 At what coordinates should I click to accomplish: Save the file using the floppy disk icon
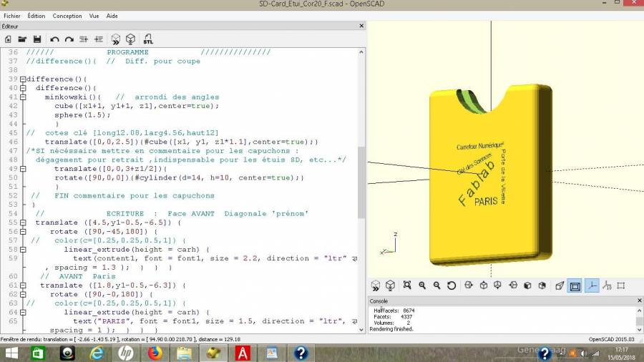pyautogui.click(x=37, y=39)
